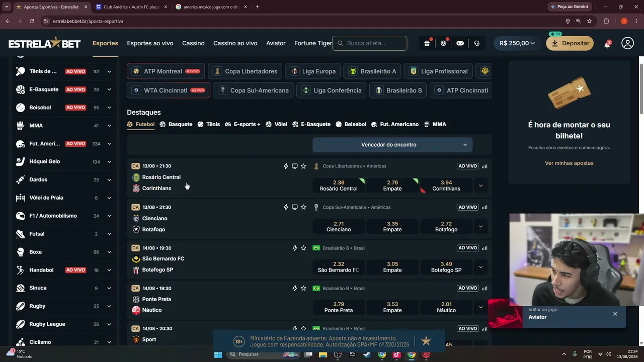Open Esportes ao vivo in top navigation
This screenshot has height=362, width=644.
150,43
